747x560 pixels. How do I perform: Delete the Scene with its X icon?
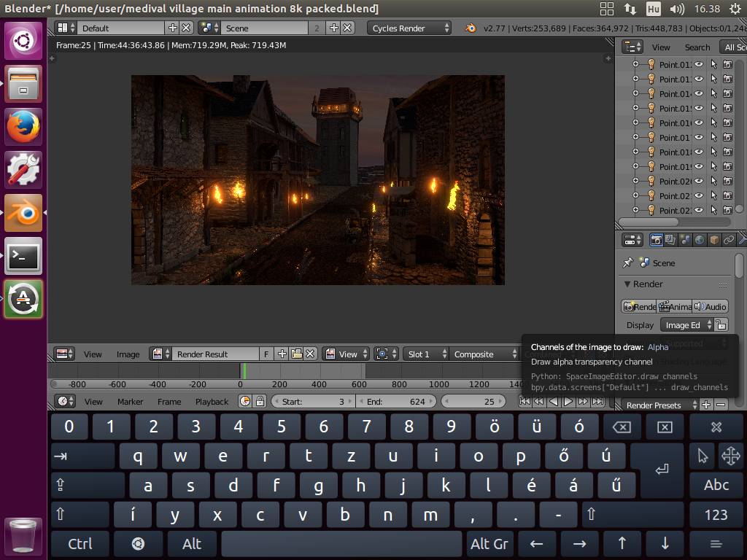click(348, 28)
